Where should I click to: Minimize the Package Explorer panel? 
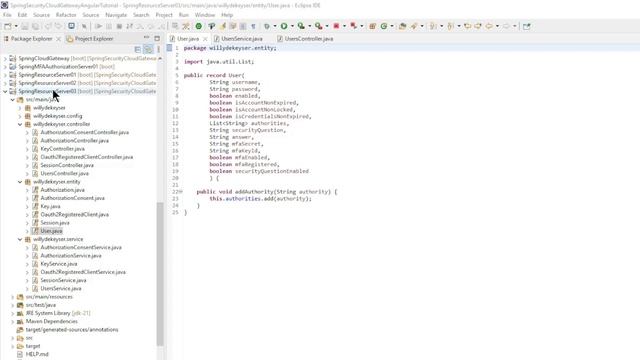coord(146,38)
